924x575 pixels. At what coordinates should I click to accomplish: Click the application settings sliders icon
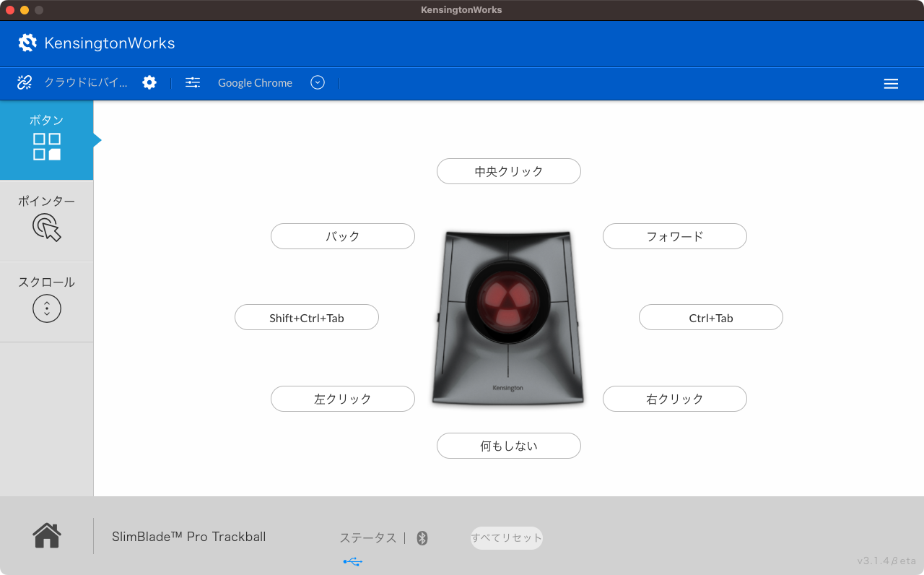coord(193,82)
